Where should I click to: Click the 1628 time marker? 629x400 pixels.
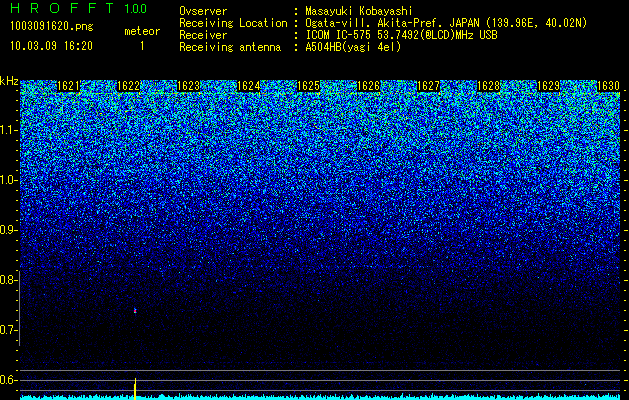point(489,86)
